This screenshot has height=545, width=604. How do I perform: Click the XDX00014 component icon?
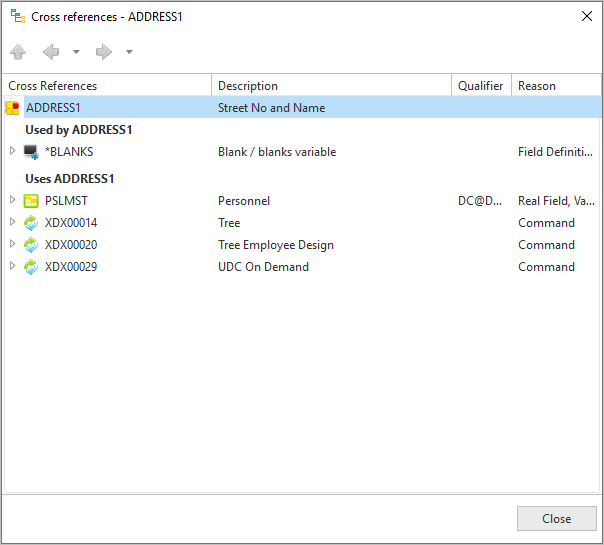pyautogui.click(x=31, y=223)
